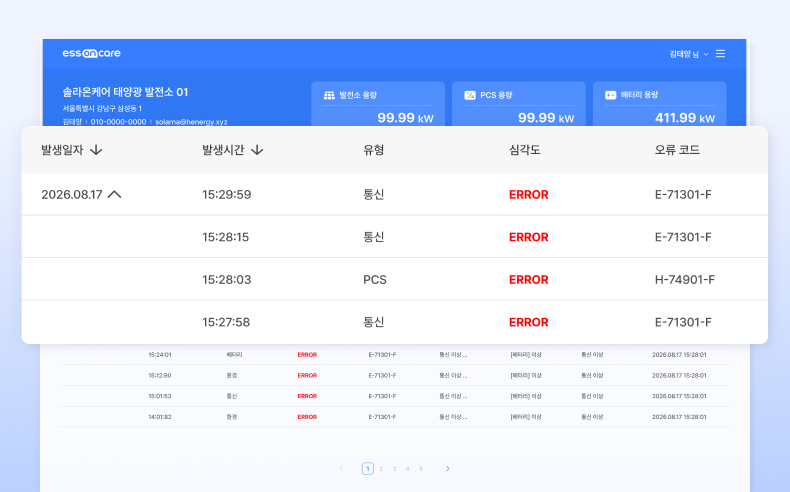The image size is (790, 492).
Task: Click the 심각도 column header
Action: (524, 150)
